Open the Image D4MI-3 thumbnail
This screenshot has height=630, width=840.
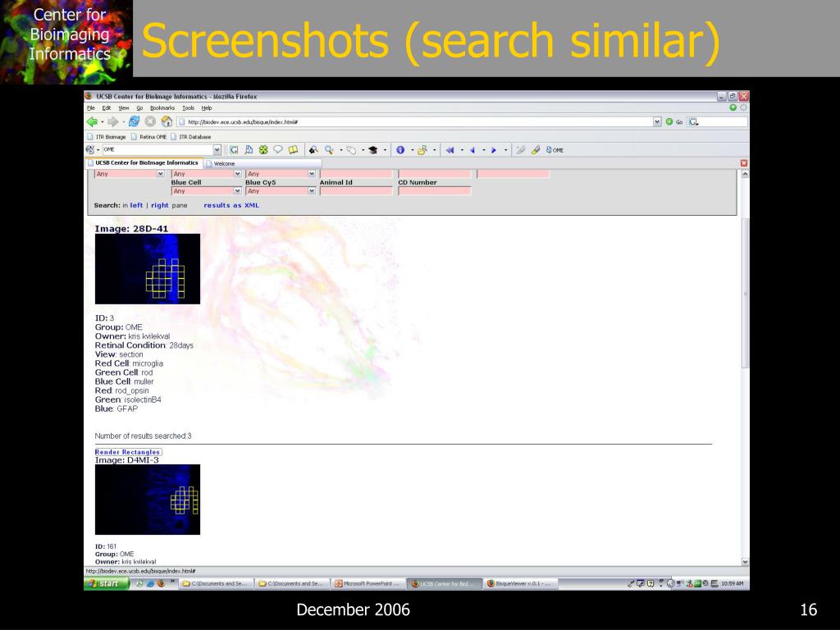[148, 500]
